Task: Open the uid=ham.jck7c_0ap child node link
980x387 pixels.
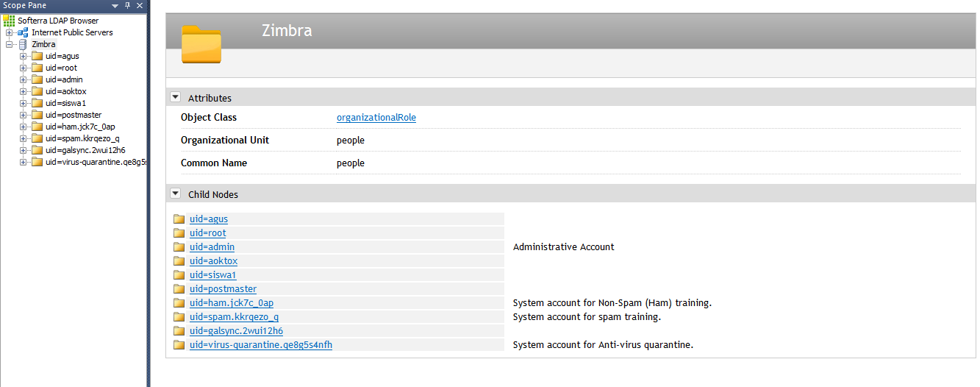Action: 232,302
